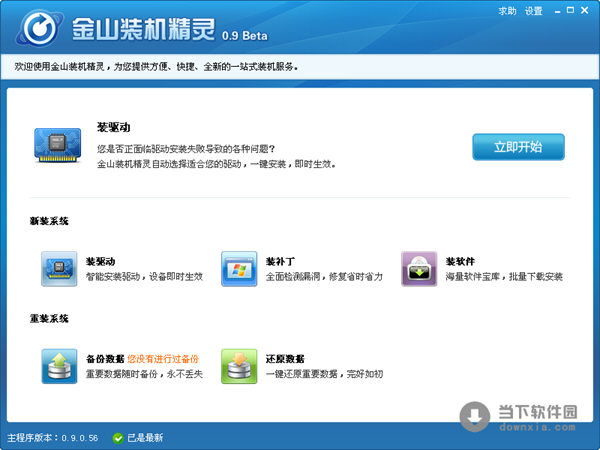Click the orange 您没有进行过备份 warning text
Image resolution: width=600 pixels, height=450 pixels.
pyautogui.click(x=163, y=359)
